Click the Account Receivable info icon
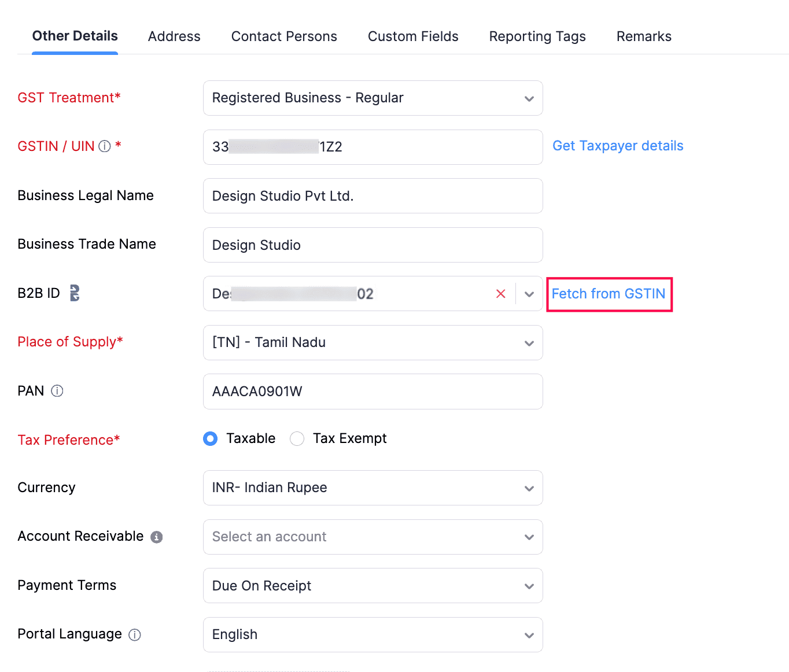Viewport: 789px width, 672px height. 157,537
